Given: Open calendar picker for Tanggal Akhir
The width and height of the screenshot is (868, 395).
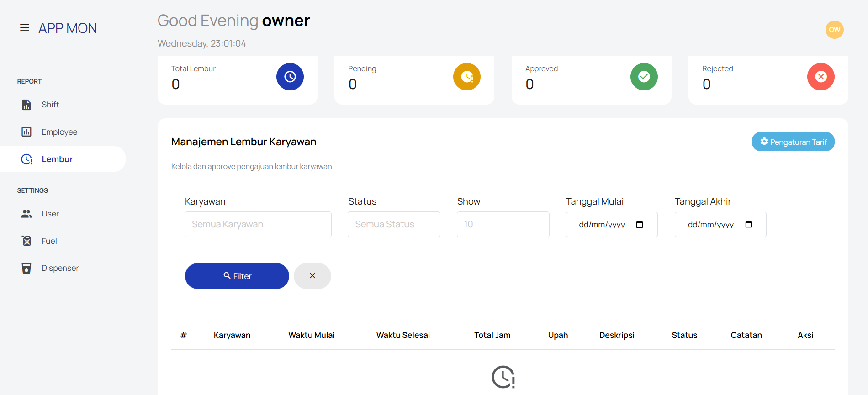Looking at the screenshot, I should pyautogui.click(x=748, y=225).
